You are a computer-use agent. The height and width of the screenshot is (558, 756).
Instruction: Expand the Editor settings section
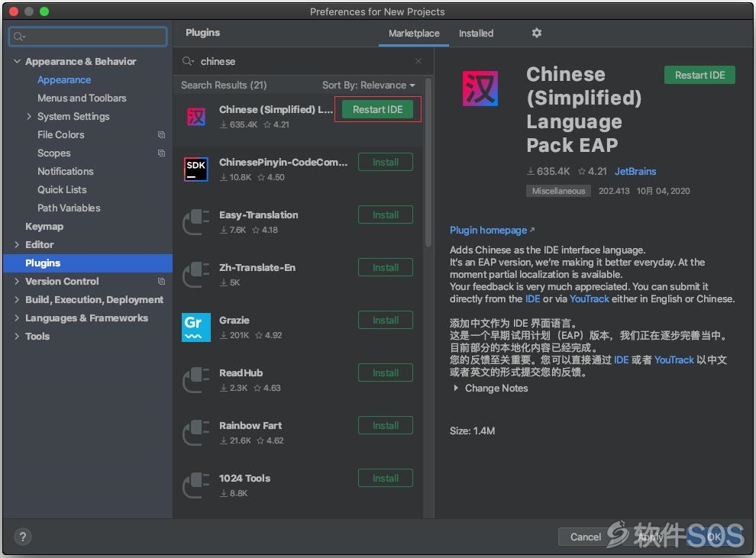tap(17, 244)
